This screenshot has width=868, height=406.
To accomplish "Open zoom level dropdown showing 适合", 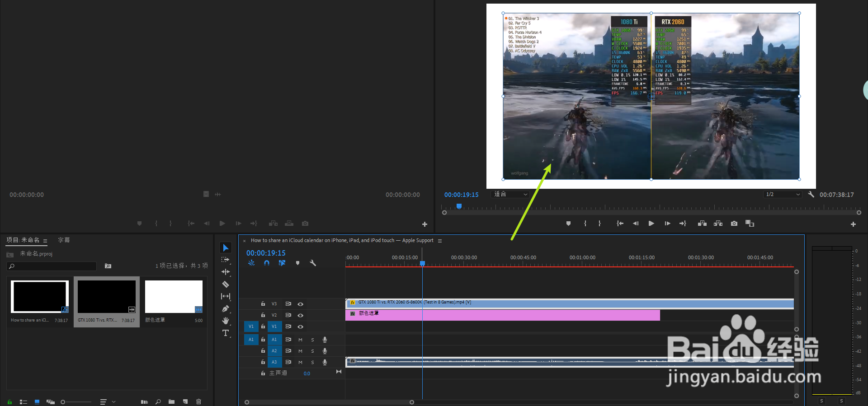I will click(510, 194).
